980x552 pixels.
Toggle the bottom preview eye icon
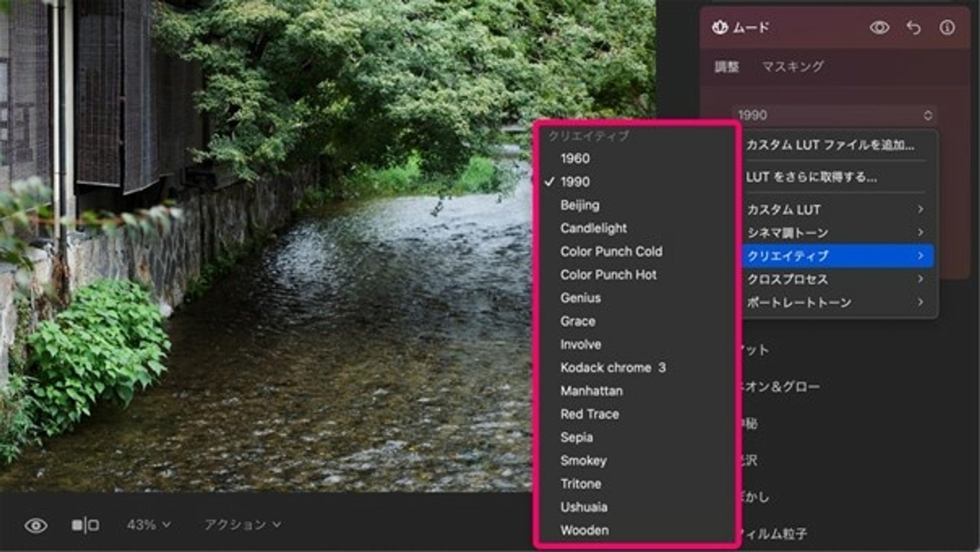click(36, 525)
